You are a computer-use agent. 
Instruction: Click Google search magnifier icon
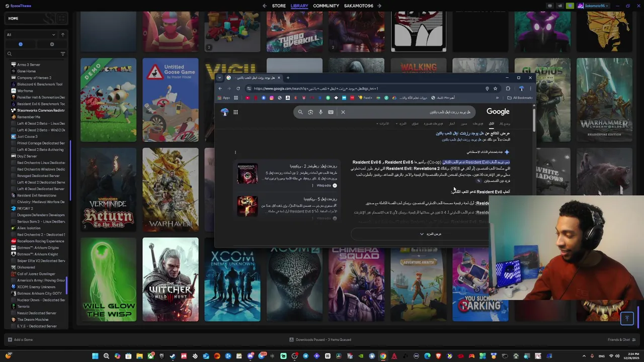tap(300, 112)
